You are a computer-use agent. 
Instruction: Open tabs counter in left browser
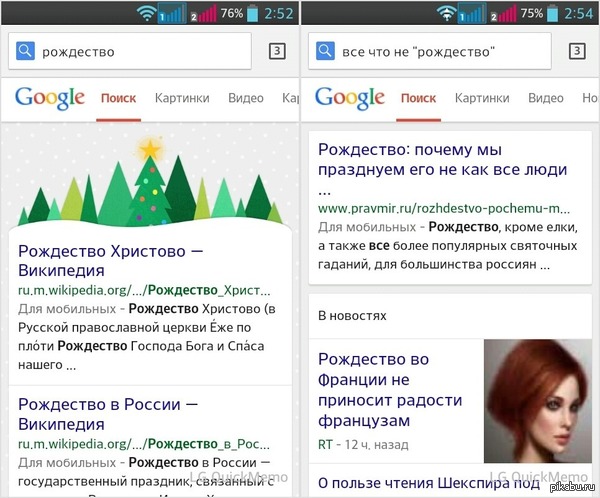(x=277, y=51)
